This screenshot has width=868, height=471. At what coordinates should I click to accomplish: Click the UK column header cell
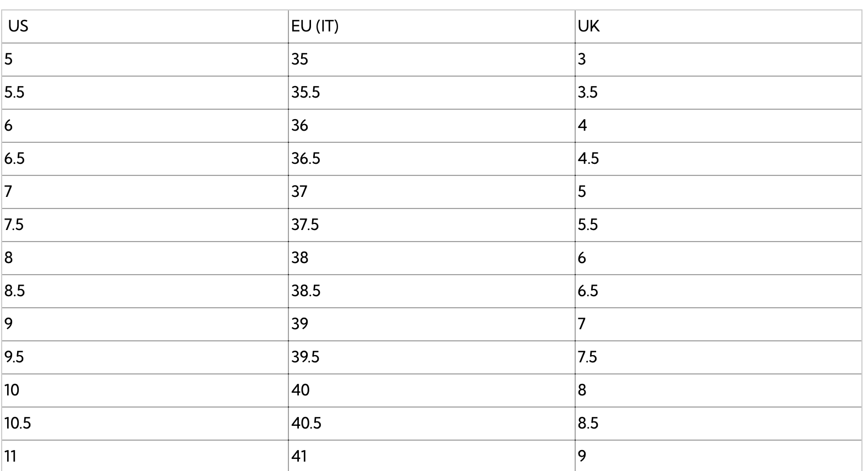coord(588,26)
